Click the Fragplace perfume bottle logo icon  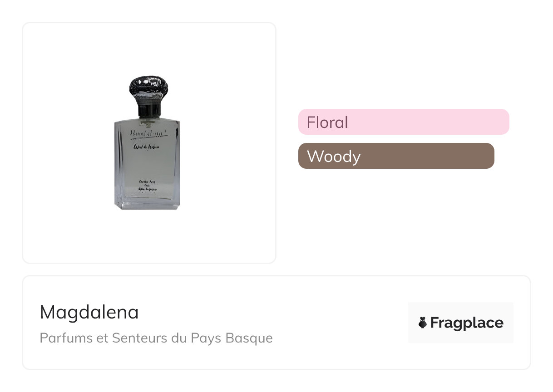(x=423, y=323)
